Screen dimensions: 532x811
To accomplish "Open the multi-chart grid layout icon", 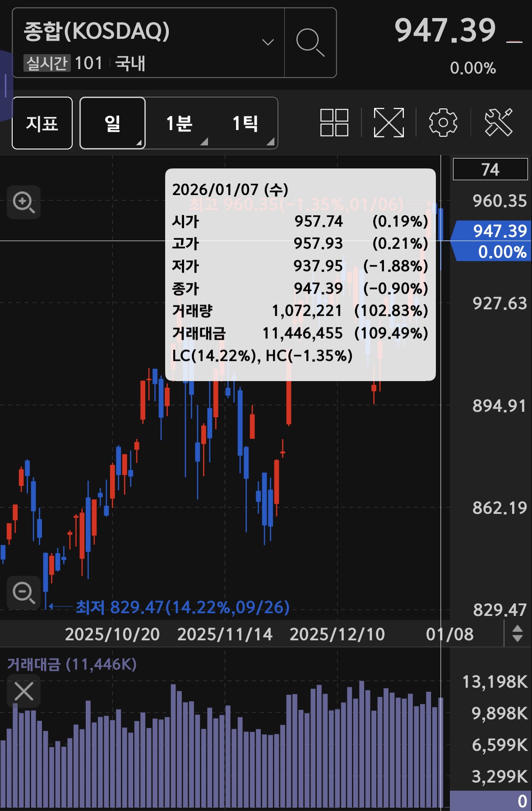I will point(334,122).
